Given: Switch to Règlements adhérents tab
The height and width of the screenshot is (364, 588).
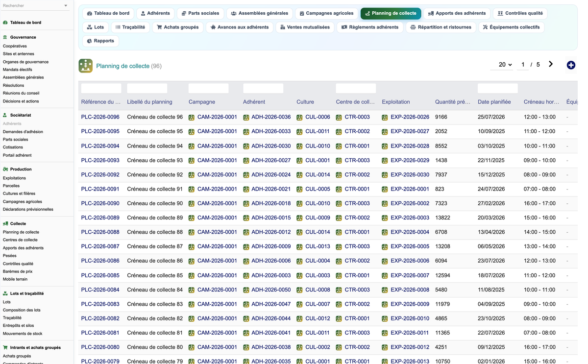Looking at the screenshot, I should (370, 27).
